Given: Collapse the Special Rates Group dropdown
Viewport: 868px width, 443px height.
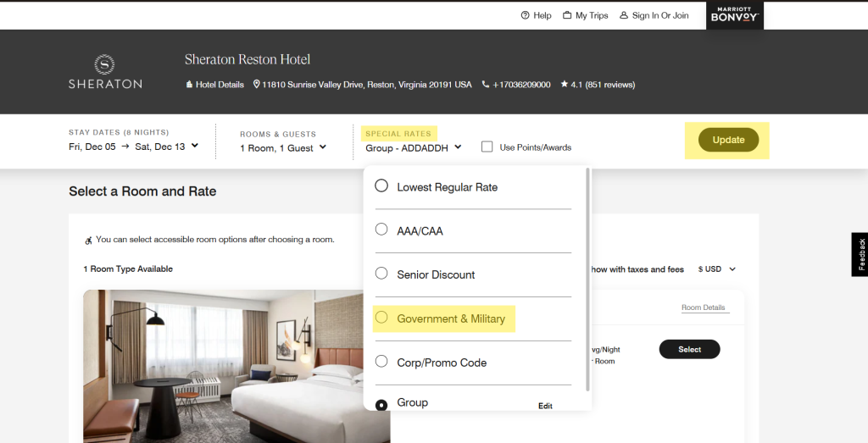Looking at the screenshot, I should 414,147.
